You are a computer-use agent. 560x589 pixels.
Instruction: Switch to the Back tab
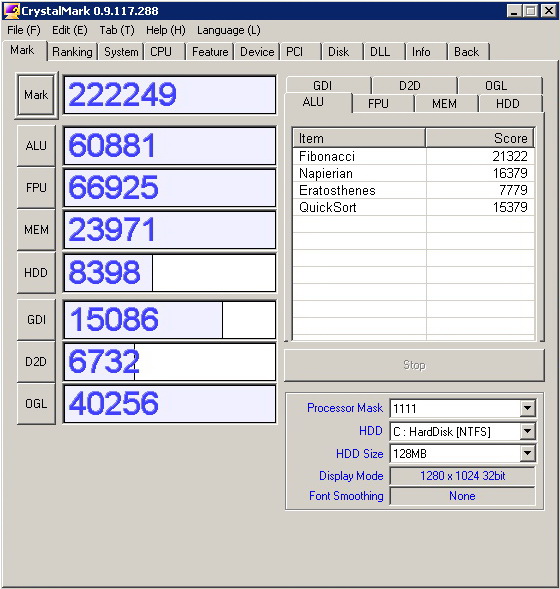(469, 51)
